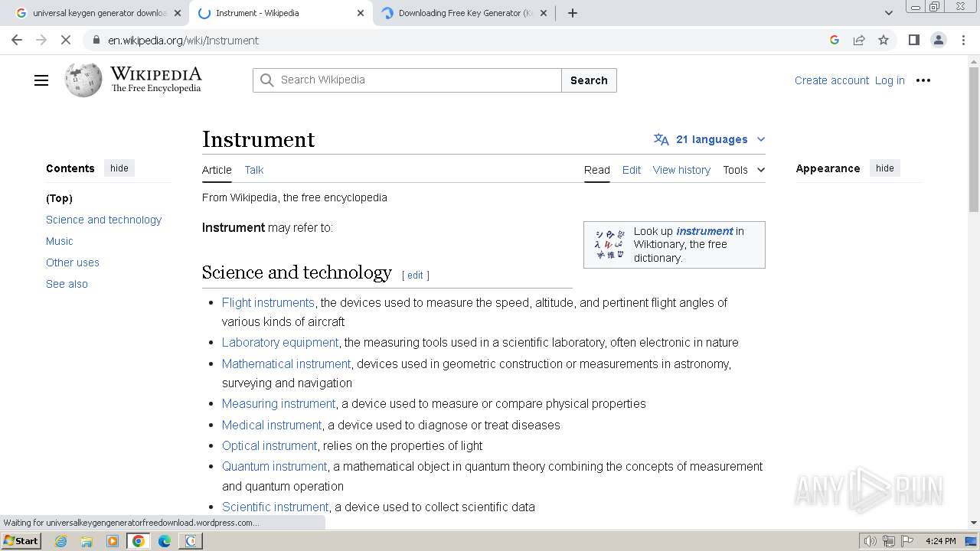Open the Edit tab
This screenshot has width=980, height=551.
point(632,170)
